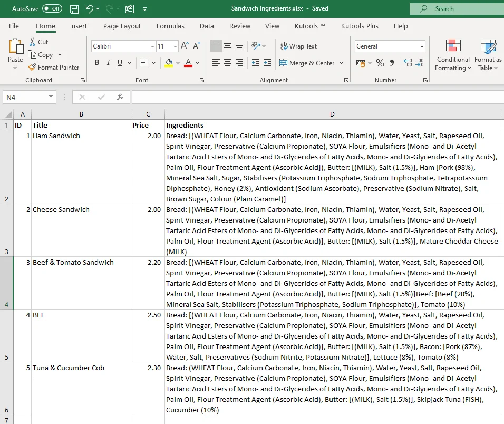Image resolution: width=504 pixels, height=424 pixels.
Task: Switch to the Formulas ribbon tab
Action: pos(170,26)
